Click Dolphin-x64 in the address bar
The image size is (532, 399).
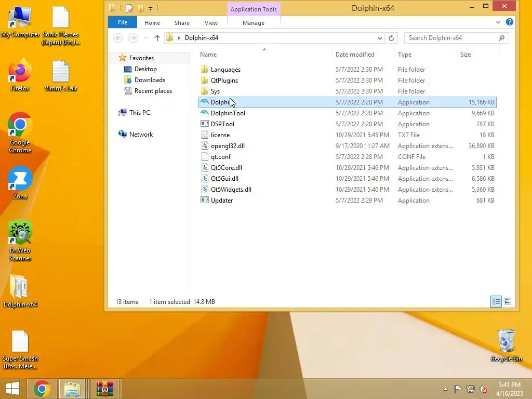[x=202, y=38]
